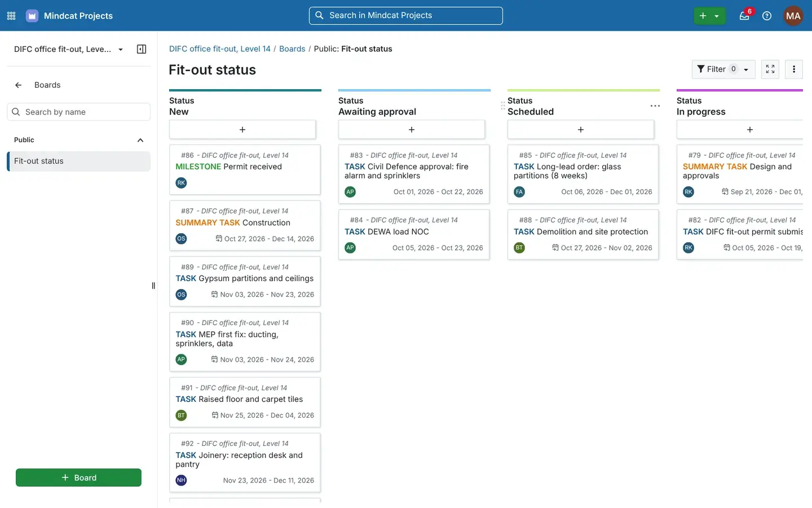812x508 pixels.
Task: Click AP avatar on DEWA load NOC card
Action: [x=350, y=248]
